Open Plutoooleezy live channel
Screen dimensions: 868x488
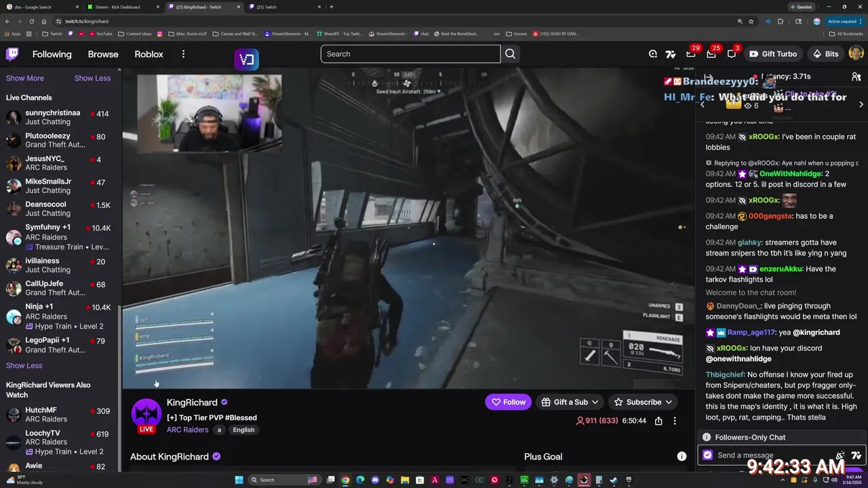point(60,140)
